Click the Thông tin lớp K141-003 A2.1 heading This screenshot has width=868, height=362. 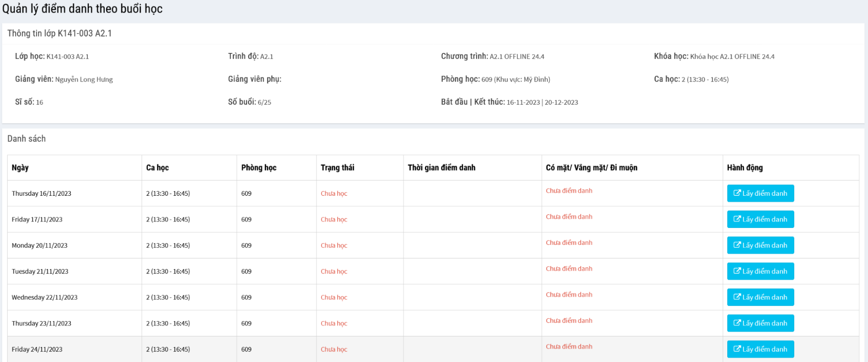point(59,33)
